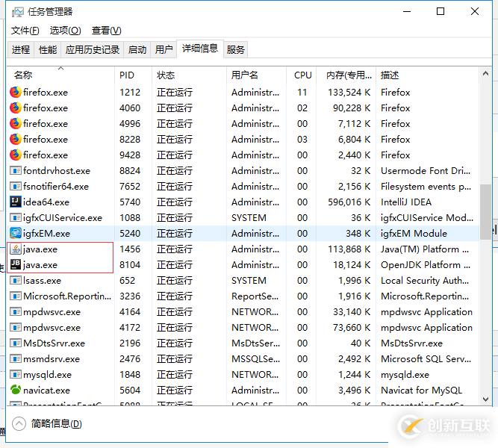Select the 详细信息 tab
Screen dimensions: 498x448
[200, 49]
